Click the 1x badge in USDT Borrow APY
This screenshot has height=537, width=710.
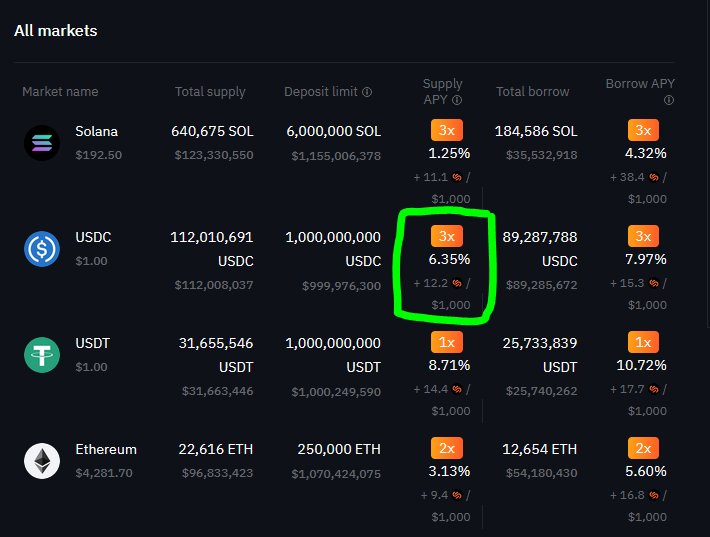[643, 342]
